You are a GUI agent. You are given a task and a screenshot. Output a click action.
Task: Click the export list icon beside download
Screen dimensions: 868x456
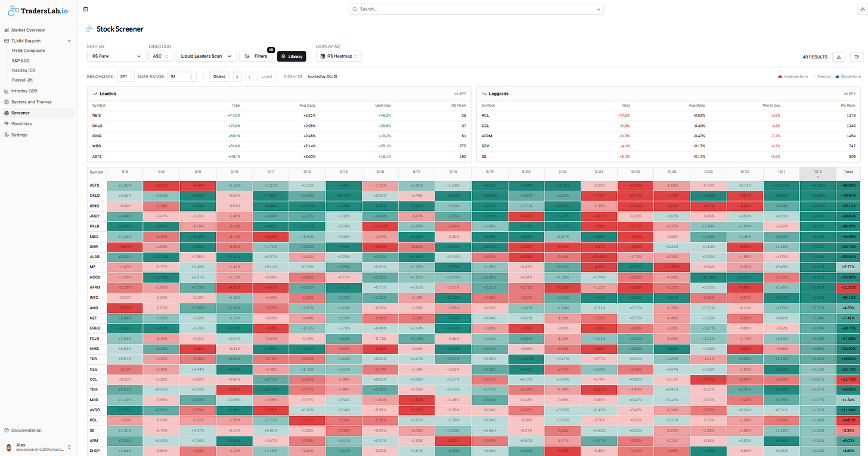856,57
